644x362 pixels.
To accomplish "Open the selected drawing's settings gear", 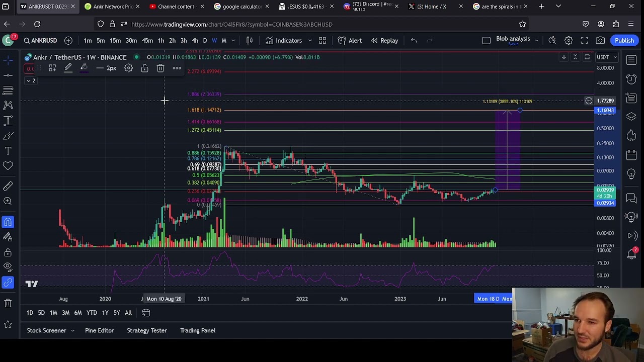I will tap(128, 68).
